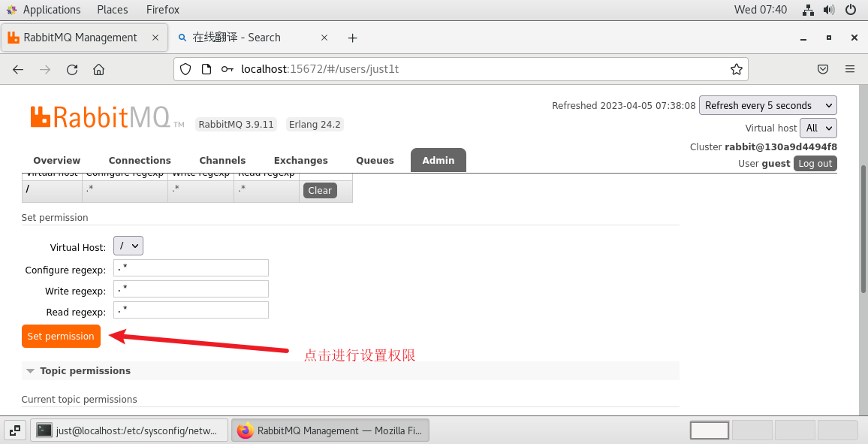The height and width of the screenshot is (444, 868).
Task: Click the volume speaker tray icon
Action: point(829,10)
